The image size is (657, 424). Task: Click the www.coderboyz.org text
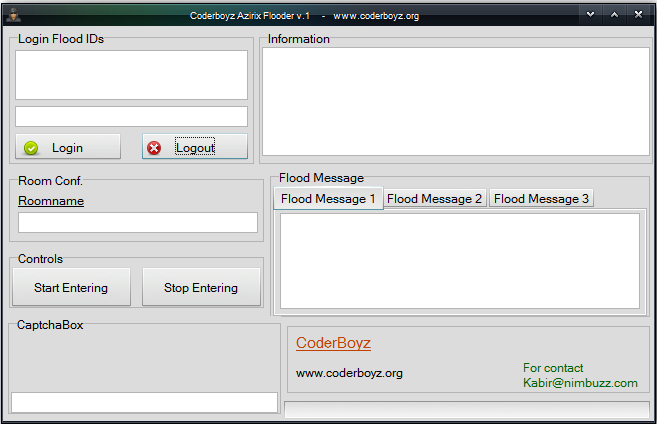[349, 373]
